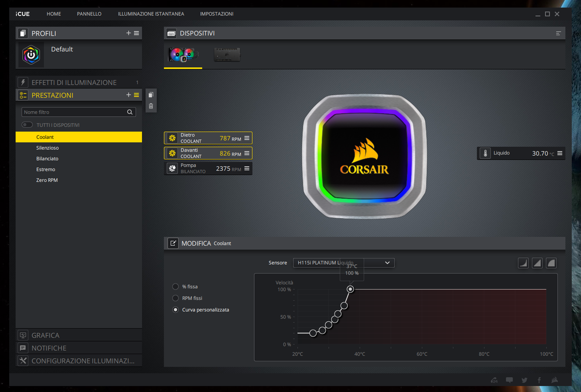Open the Corsair sails logo link
The image size is (581, 392).
[x=555, y=380]
